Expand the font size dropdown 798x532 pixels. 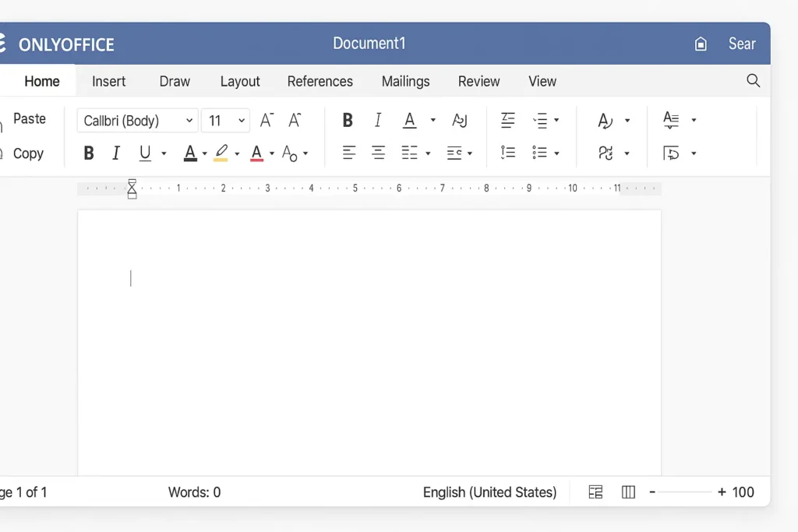[x=240, y=121]
